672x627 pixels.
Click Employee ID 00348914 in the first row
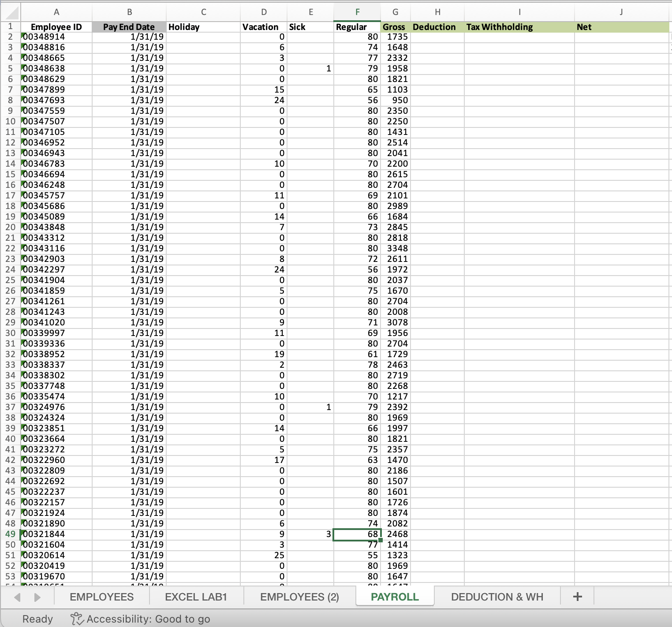pyautogui.click(x=56, y=37)
